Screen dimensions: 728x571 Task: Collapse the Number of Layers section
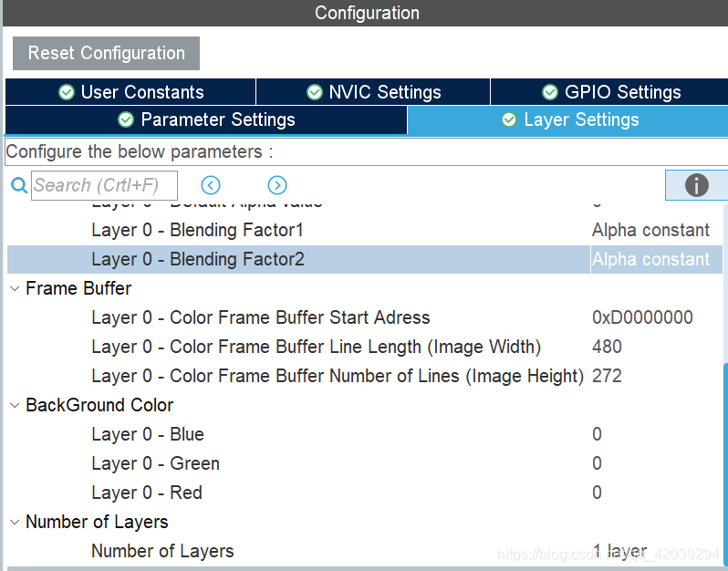point(15,523)
